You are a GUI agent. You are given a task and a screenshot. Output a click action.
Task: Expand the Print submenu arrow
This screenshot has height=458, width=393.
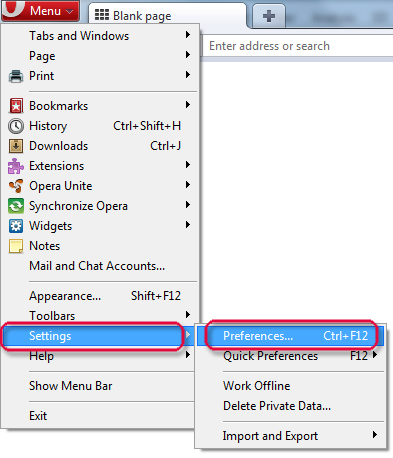(x=188, y=75)
